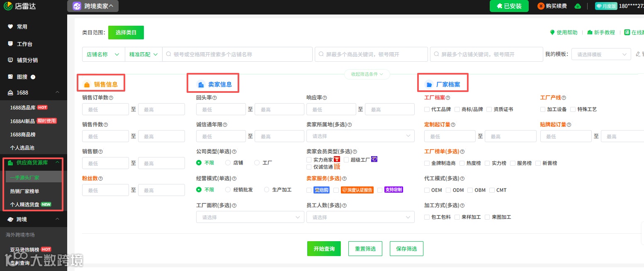Click the help icon next to 定制起订量
Image resolution: width=644 pixels, height=271 pixels.
tap(453, 125)
